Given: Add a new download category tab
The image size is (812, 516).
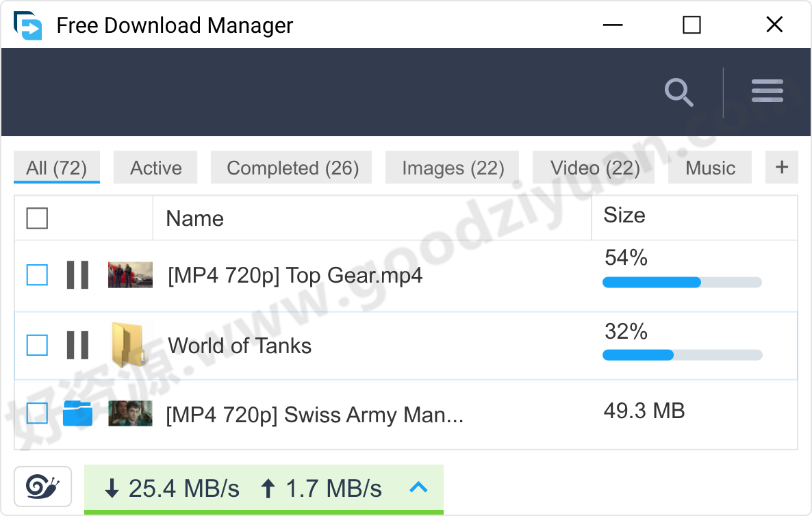Looking at the screenshot, I should pyautogui.click(x=781, y=167).
